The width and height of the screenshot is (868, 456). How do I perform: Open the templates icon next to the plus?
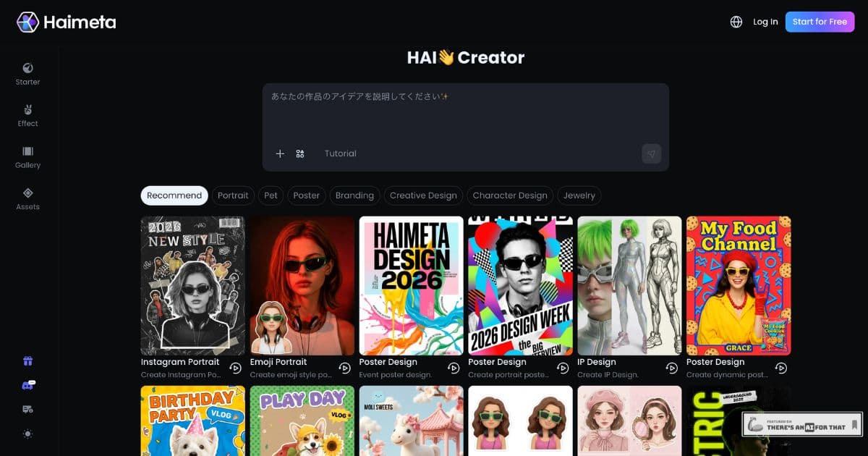[299, 153]
